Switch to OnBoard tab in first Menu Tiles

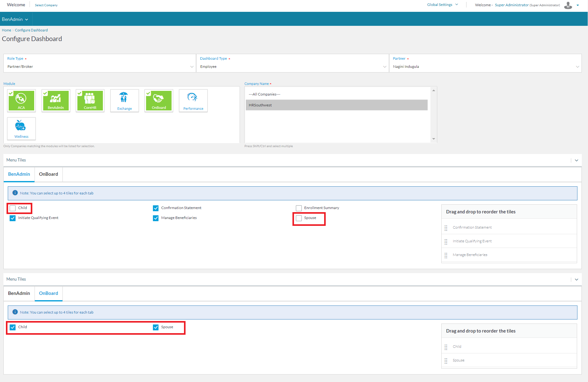click(x=48, y=174)
